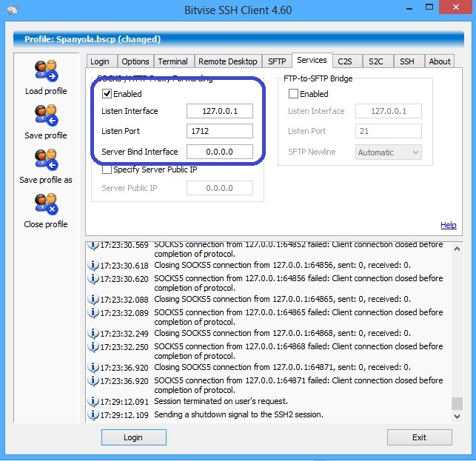Click the Save profile as label
The height and width of the screenshot is (461, 476).
(46, 180)
